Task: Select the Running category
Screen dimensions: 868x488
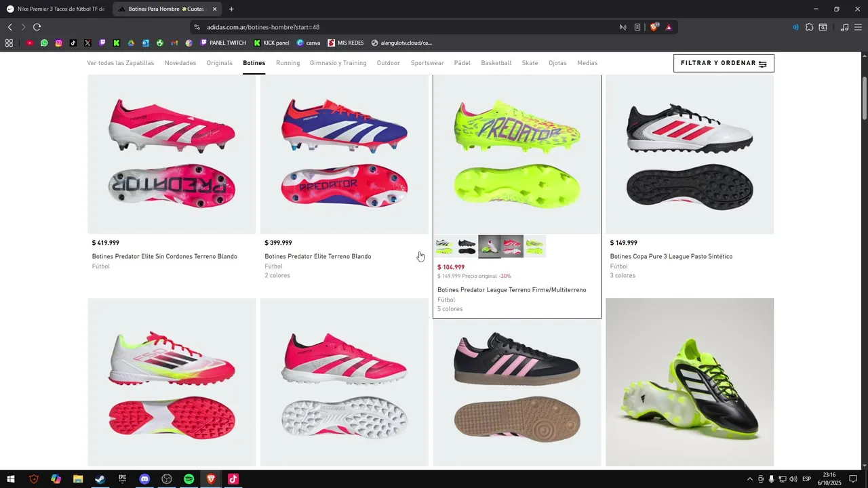Action: 288,63
